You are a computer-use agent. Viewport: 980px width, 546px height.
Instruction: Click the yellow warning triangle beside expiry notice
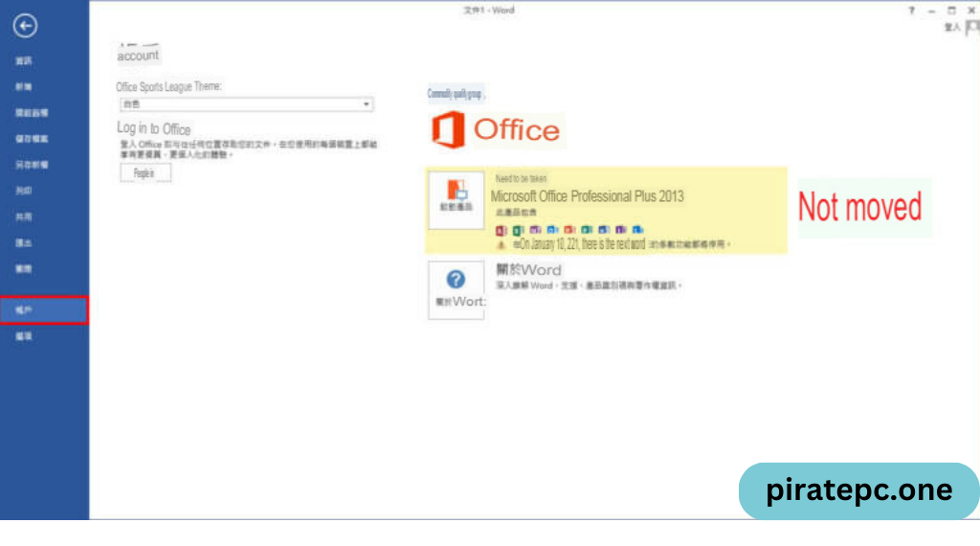(x=501, y=244)
